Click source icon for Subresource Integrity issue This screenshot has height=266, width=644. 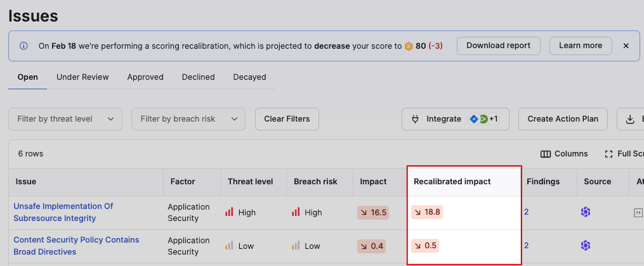pos(586,212)
